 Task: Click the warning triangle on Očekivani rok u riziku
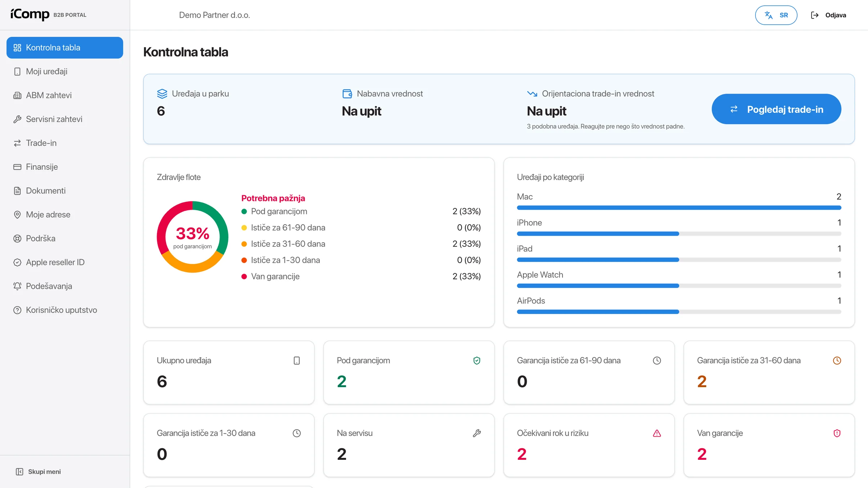point(657,433)
